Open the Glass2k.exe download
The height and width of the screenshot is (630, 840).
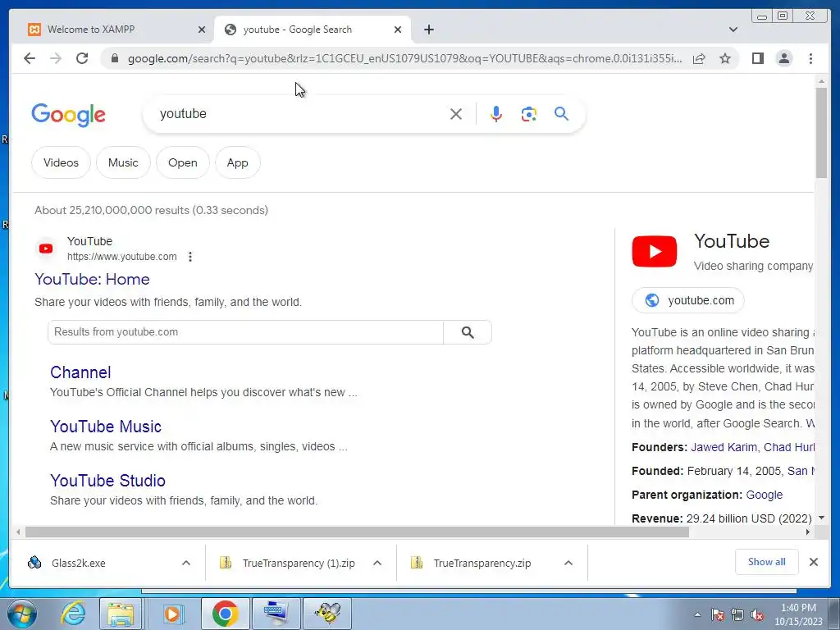78,563
